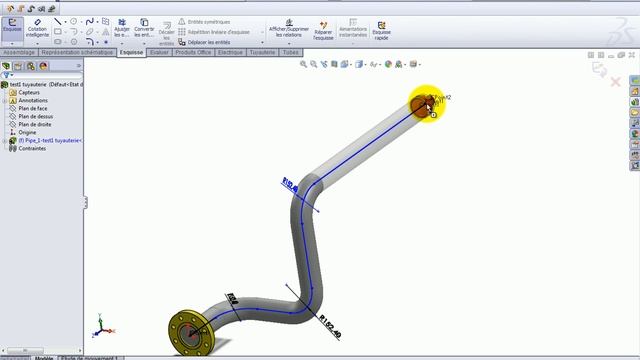The width and height of the screenshot is (640, 360).
Task: Click Zoom to area icon
Action: tap(313, 64)
